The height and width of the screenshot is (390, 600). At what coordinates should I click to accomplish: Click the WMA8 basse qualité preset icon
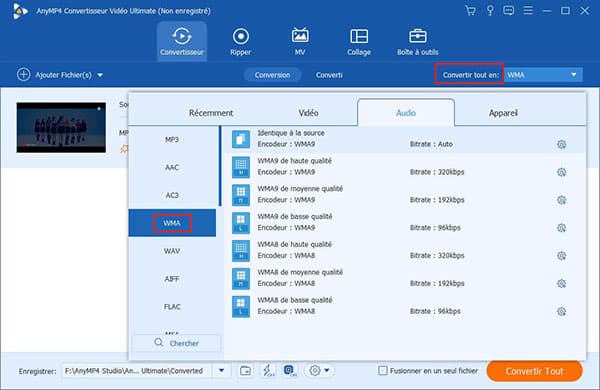tap(241, 307)
